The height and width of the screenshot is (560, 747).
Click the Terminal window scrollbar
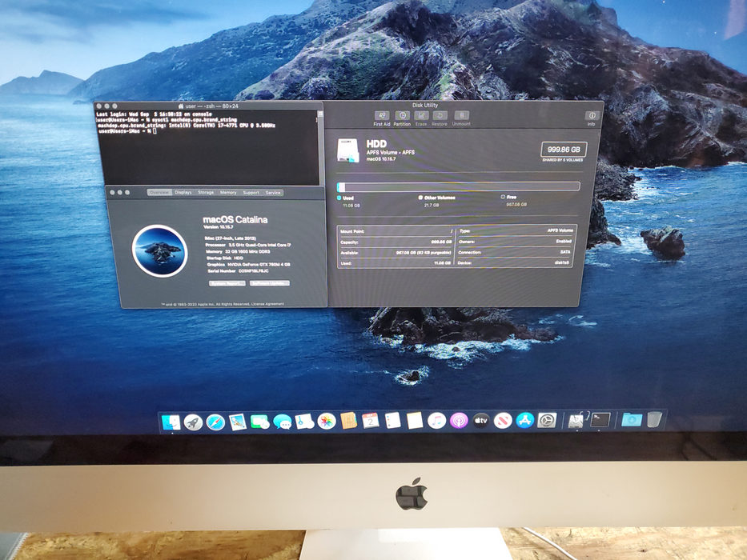click(x=320, y=148)
